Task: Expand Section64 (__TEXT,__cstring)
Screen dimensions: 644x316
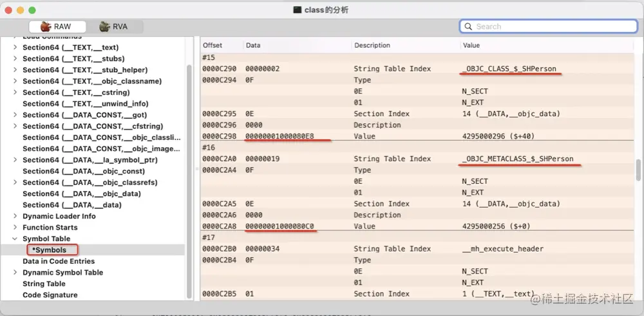Action: [15, 92]
